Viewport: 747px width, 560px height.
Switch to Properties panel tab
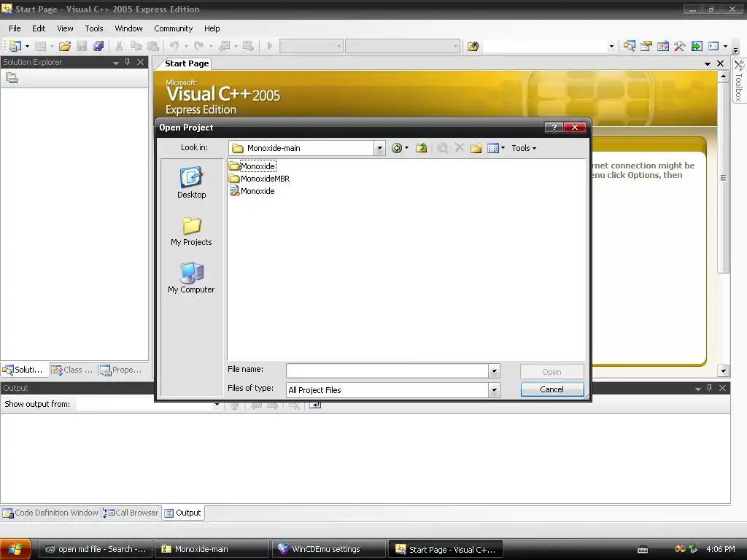121,370
